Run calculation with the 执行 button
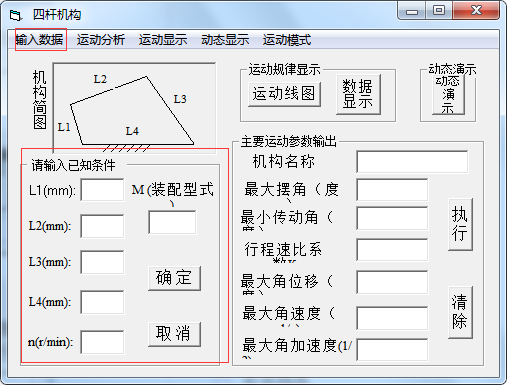Image resolution: width=507 pixels, height=385 pixels. [x=460, y=224]
